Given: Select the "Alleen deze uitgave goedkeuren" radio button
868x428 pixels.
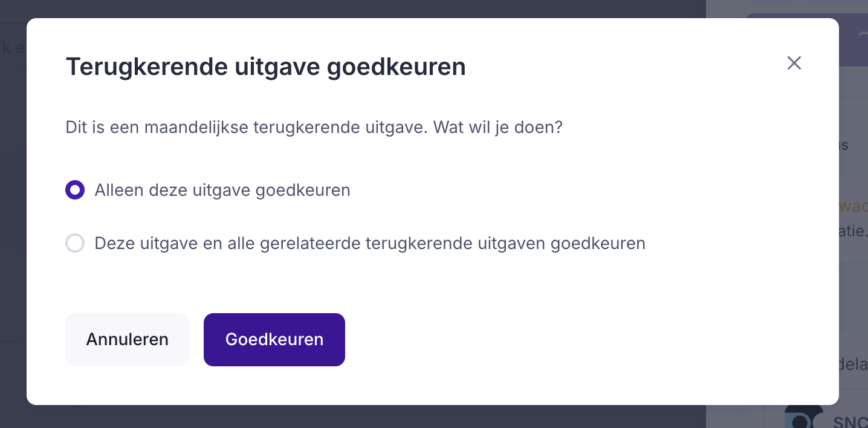Looking at the screenshot, I should [x=75, y=190].
